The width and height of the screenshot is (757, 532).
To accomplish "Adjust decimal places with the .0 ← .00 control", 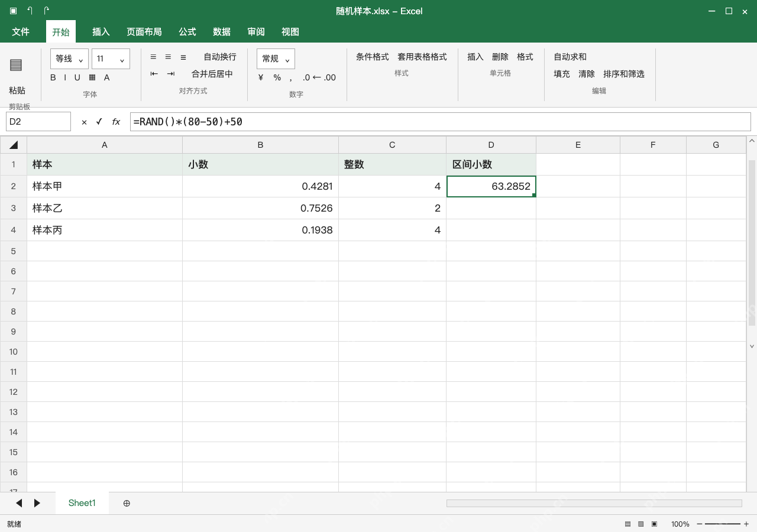I will click(319, 77).
